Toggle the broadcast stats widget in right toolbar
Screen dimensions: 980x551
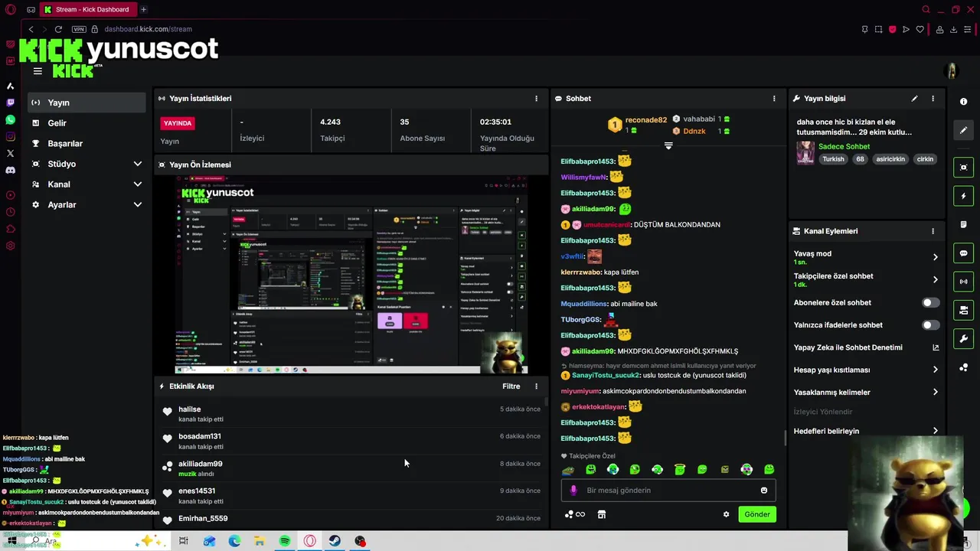coord(963,282)
